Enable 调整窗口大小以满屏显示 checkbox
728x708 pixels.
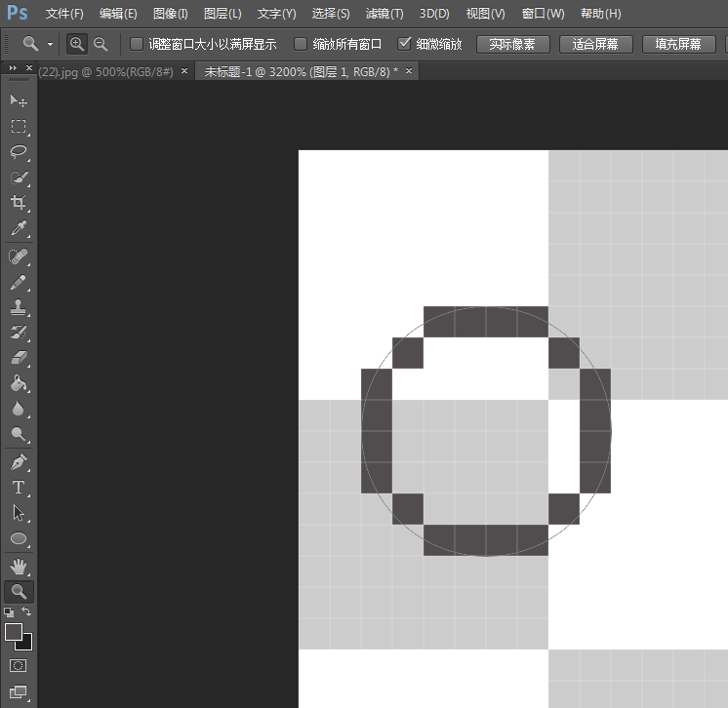coord(136,44)
